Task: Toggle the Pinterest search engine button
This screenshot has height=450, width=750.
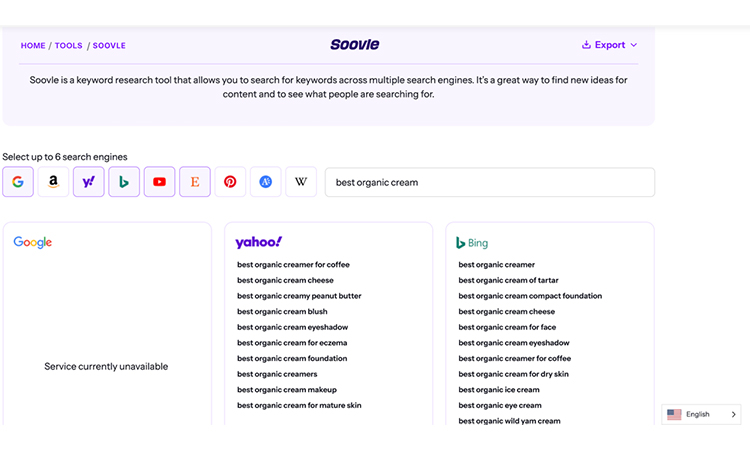Action: coord(230,182)
